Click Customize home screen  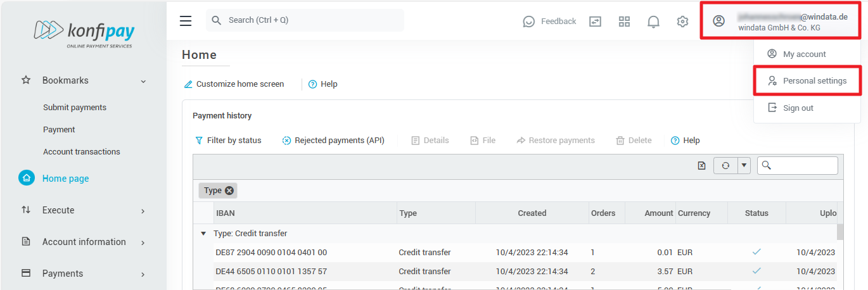(x=234, y=84)
